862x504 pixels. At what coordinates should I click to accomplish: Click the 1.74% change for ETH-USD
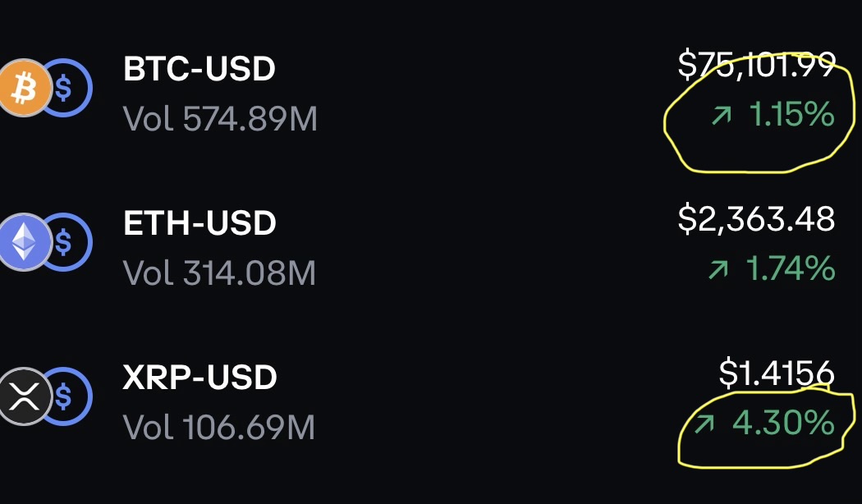click(791, 269)
